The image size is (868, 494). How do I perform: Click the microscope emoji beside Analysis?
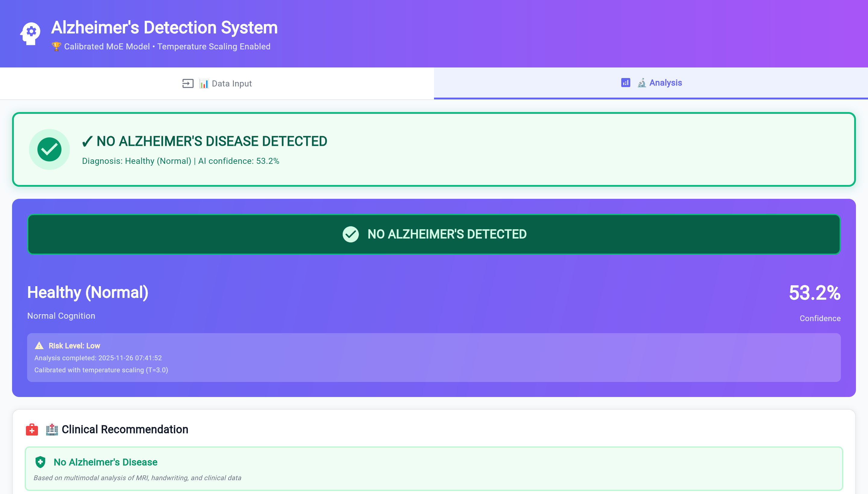tap(641, 83)
